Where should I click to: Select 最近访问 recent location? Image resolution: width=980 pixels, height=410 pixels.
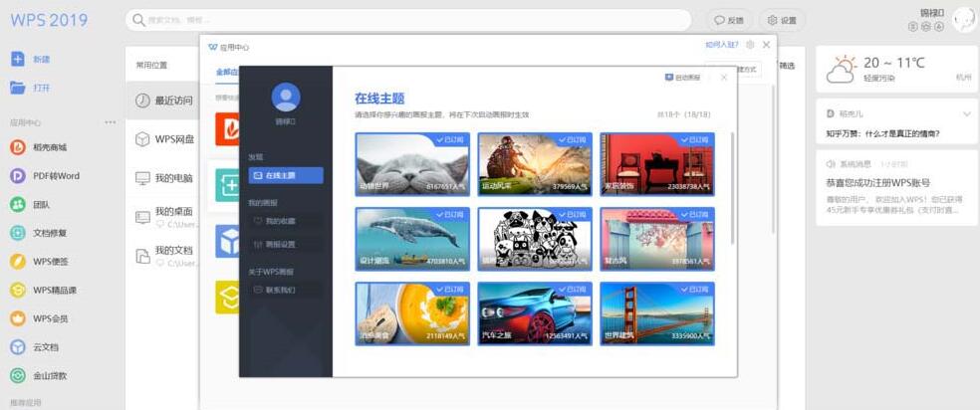(x=163, y=101)
